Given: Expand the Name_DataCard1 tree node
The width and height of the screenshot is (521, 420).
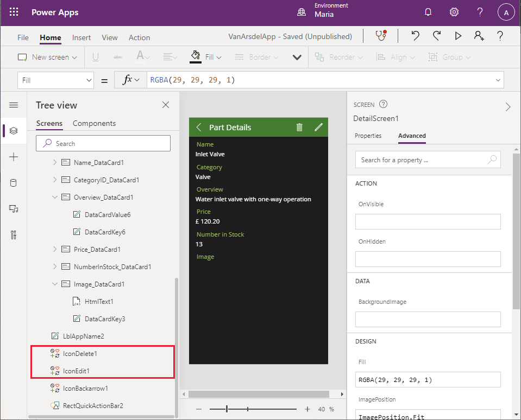Looking at the screenshot, I should coord(54,162).
